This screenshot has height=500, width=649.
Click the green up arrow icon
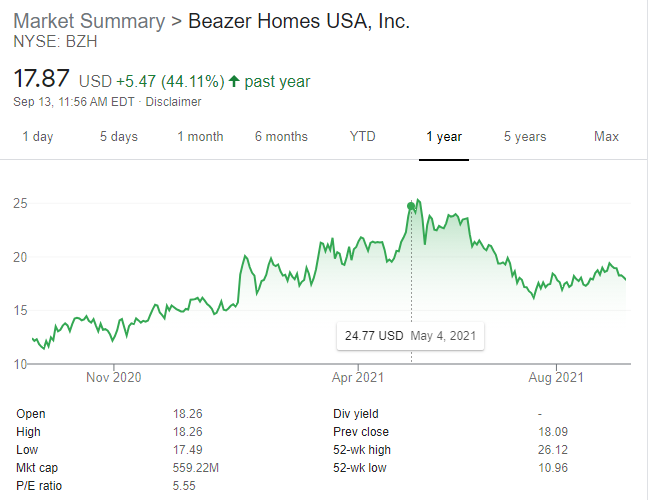point(233,81)
